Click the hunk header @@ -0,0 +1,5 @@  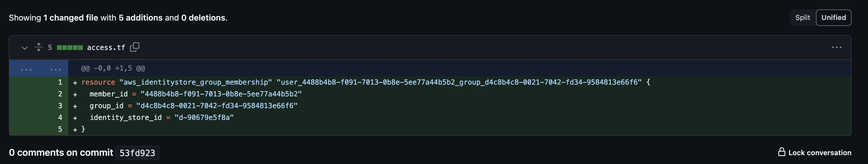click(113, 68)
